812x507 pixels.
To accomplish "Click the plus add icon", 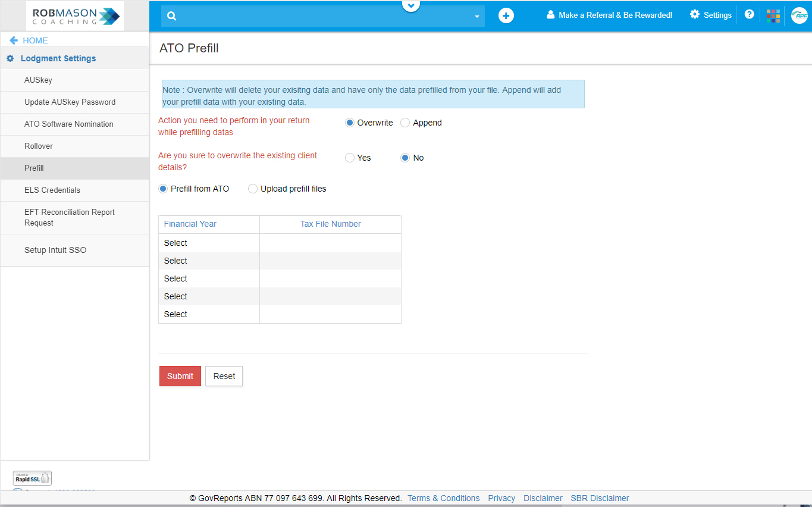I will click(x=506, y=16).
